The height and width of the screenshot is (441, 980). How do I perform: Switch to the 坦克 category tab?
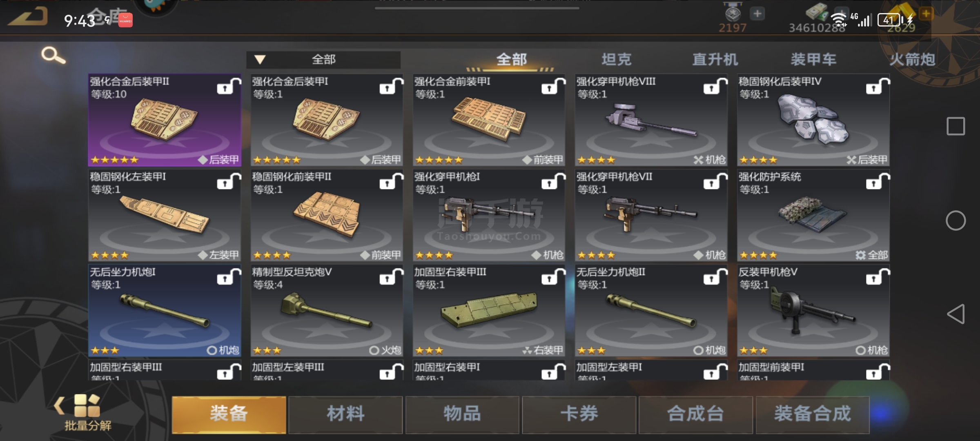click(x=617, y=60)
